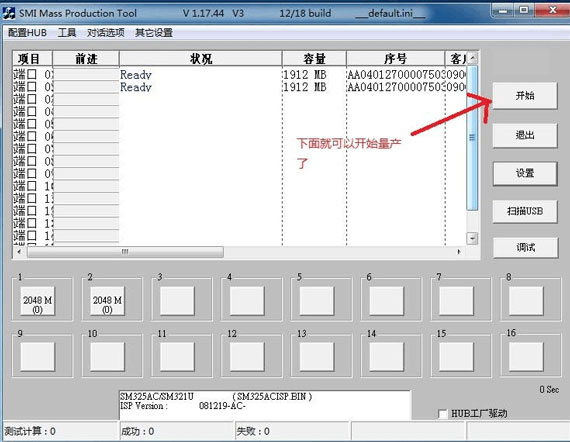Click the horizontal scrollbar left arrow
The height and width of the screenshot is (442, 570).
(19, 252)
